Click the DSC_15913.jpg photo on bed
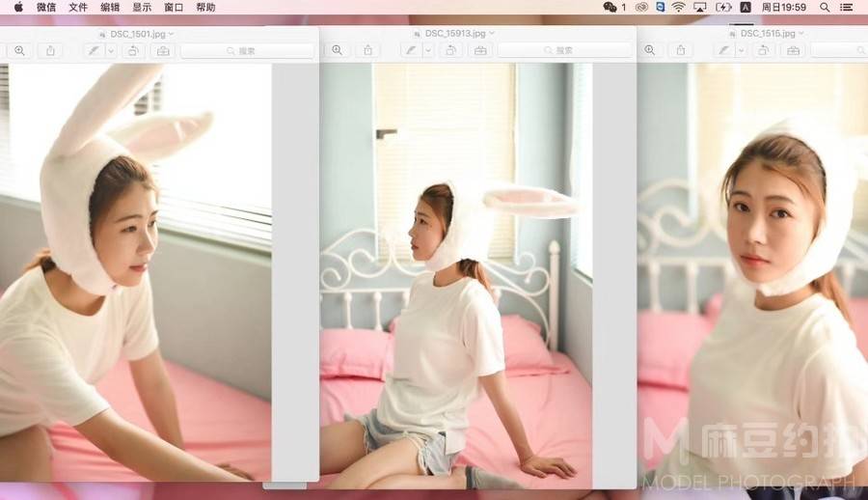Image resolution: width=868 pixels, height=500 pixels. click(456, 276)
